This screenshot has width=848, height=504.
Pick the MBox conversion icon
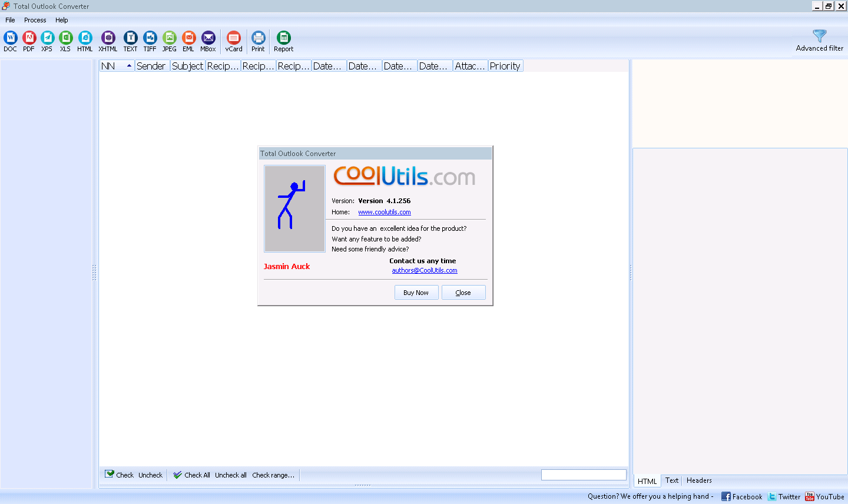click(207, 40)
